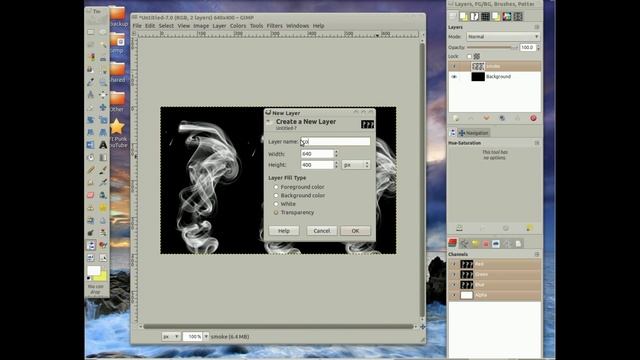This screenshot has height=360, width=640.
Task: Open the px unit dropdown in New Layer
Action: 356,165
